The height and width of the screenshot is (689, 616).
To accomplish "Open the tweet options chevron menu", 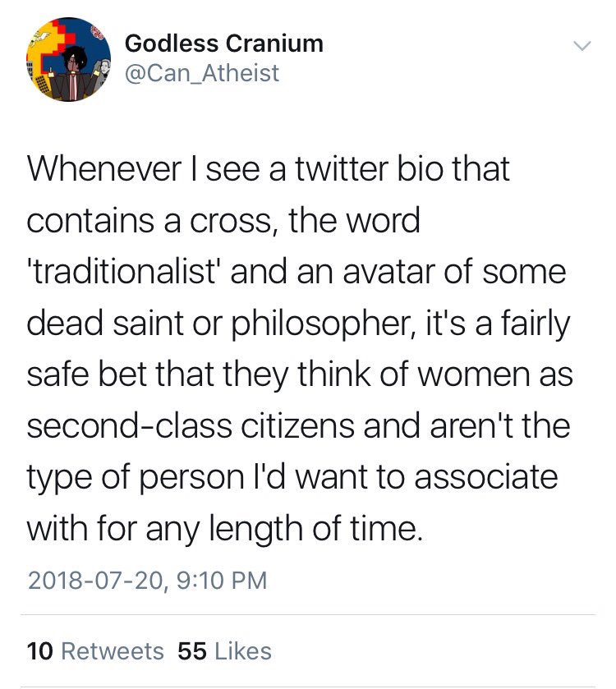I will (582, 46).
